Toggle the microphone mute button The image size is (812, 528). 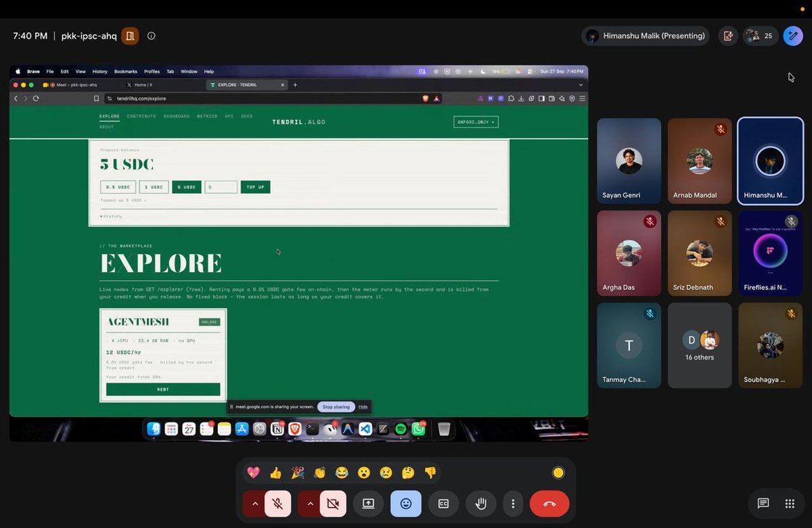[277, 504]
